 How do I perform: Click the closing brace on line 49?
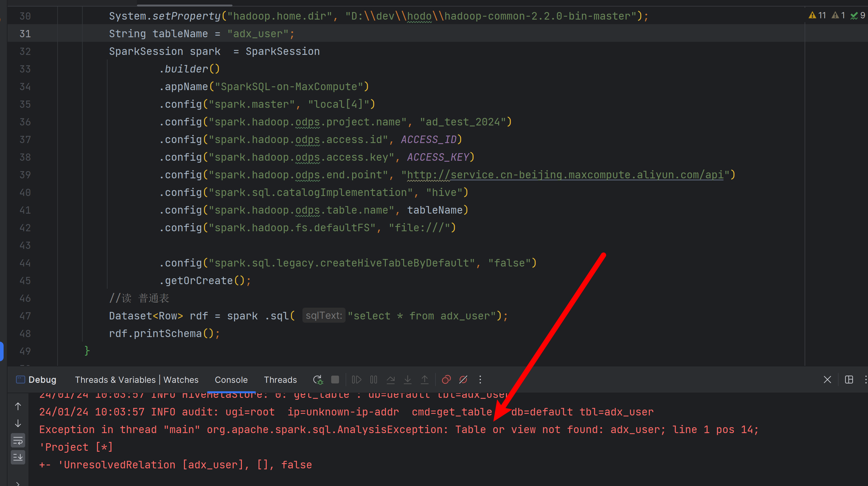coord(87,351)
